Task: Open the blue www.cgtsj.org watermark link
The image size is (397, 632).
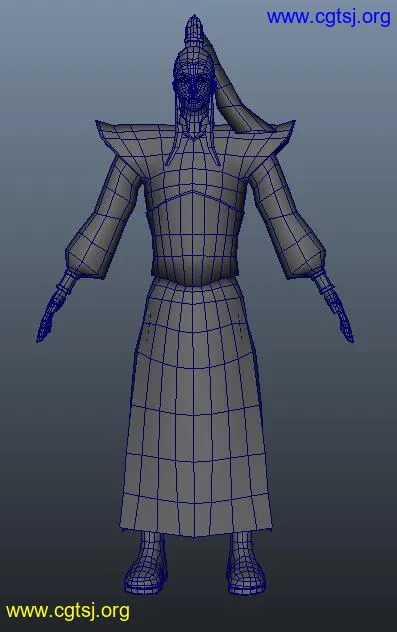Action: click(x=328, y=18)
